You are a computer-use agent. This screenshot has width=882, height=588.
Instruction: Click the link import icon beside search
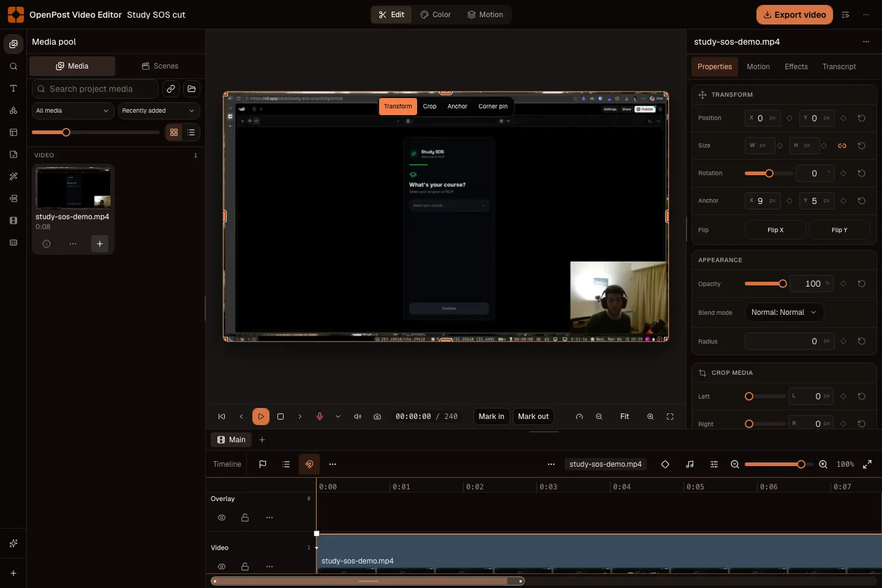(171, 89)
